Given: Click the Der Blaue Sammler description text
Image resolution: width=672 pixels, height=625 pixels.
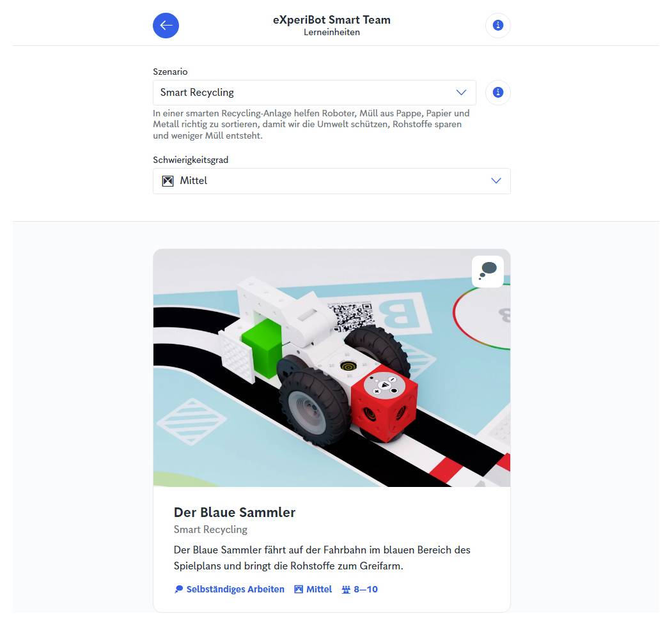Looking at the screenshot, I should click(322, 558).
